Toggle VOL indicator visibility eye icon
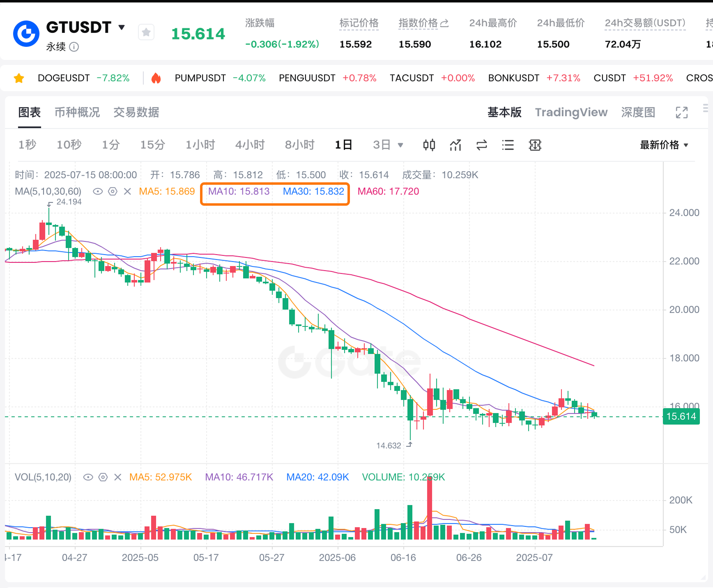 (x=88, y=477)
